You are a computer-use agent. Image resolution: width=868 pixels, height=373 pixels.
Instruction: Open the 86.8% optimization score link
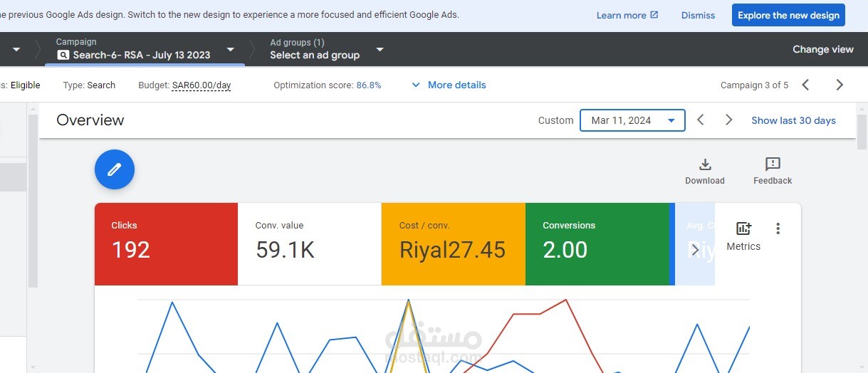[369, 85]
